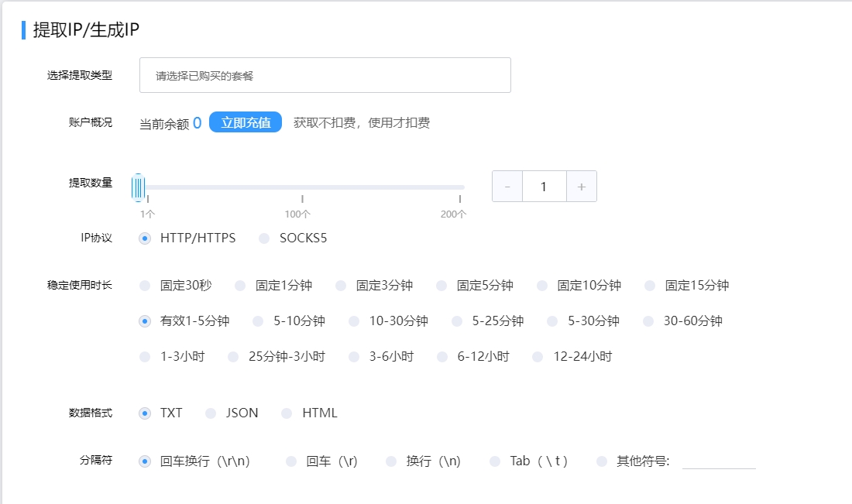The image size is (852, 504).
Task: Increase quantity with the plus button
Action: pos(581,187)
